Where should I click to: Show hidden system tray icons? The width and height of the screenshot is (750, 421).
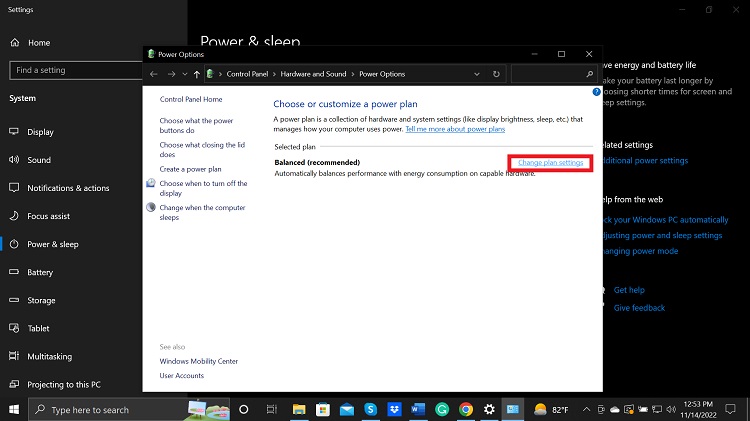[588, 410]
